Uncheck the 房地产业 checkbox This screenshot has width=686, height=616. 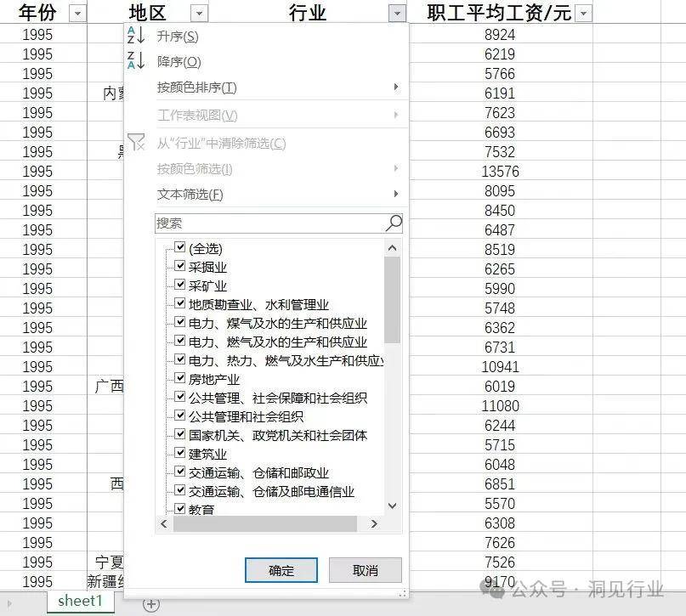(x=180, y=378)
